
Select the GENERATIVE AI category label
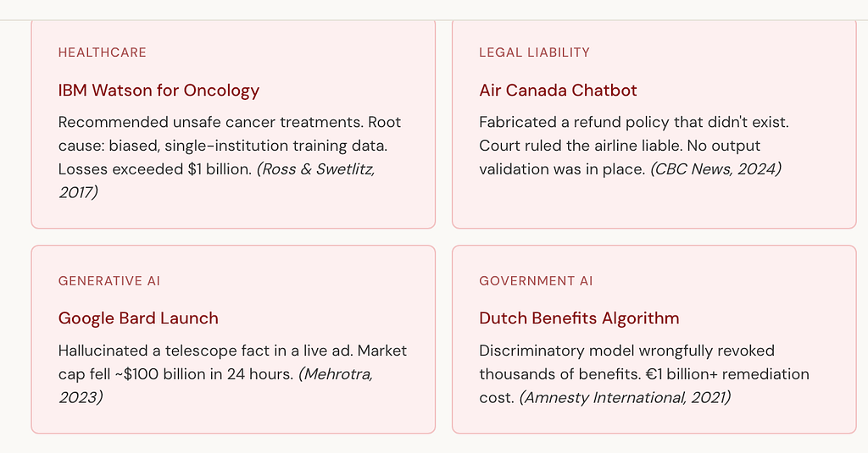click(109, 281)
